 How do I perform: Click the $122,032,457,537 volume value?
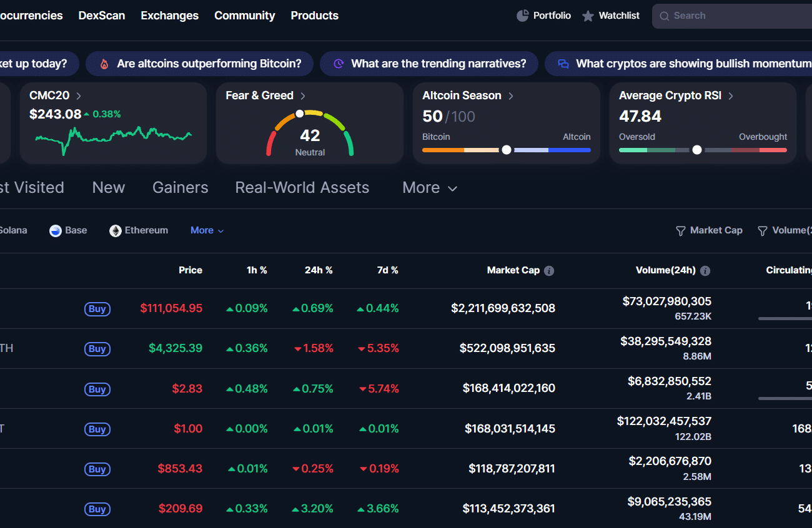tap(664, 421)
